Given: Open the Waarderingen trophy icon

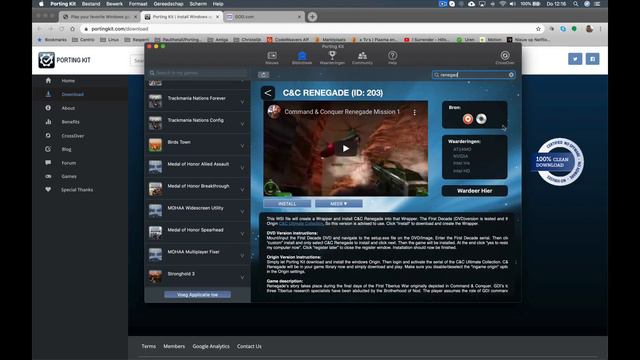Looking at the screenshot, I should click(x=332, y=58).
